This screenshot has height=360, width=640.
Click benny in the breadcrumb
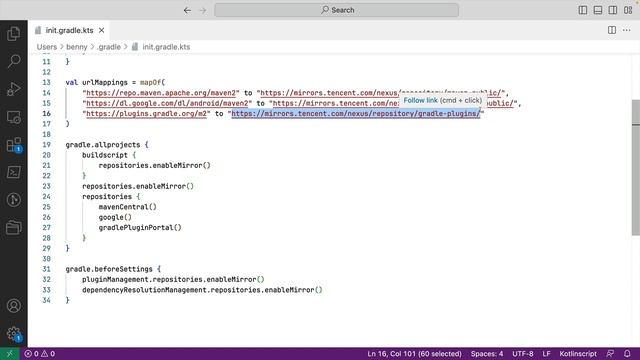pos(77,47)
